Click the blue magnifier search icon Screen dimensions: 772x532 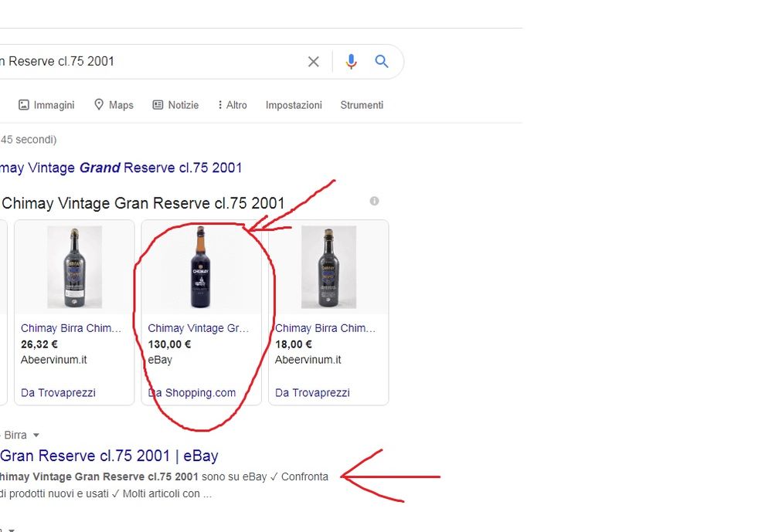coord(382,62)
